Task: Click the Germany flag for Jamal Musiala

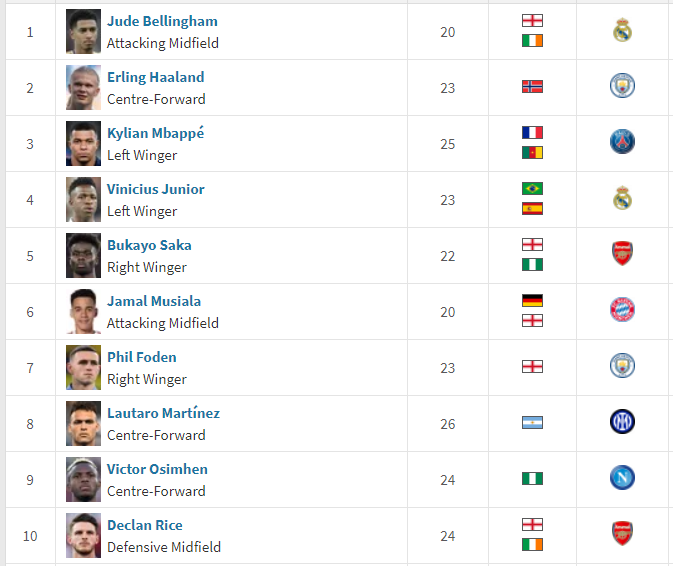Action: pos(532,300)
